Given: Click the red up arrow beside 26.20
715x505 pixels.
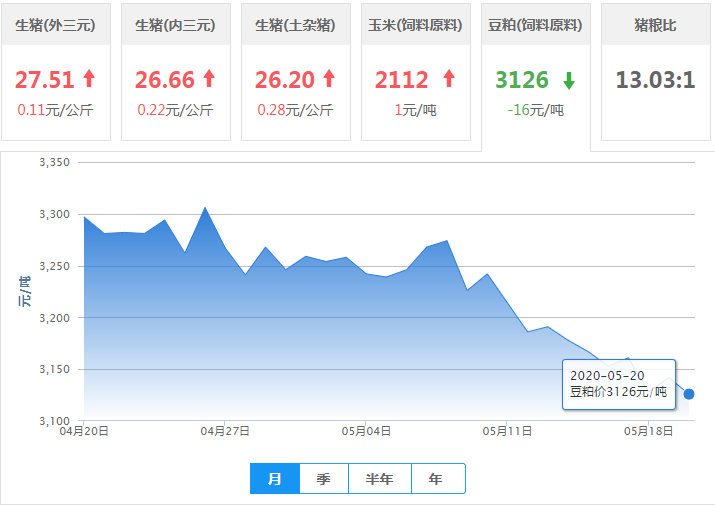Looking at the screenshot, I should tap(329, 79).
